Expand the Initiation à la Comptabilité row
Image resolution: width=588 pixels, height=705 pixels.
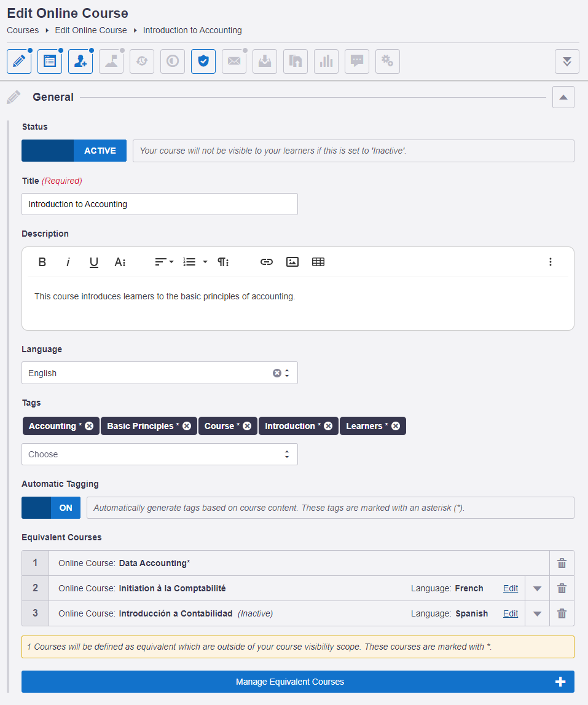click(536, 588)
